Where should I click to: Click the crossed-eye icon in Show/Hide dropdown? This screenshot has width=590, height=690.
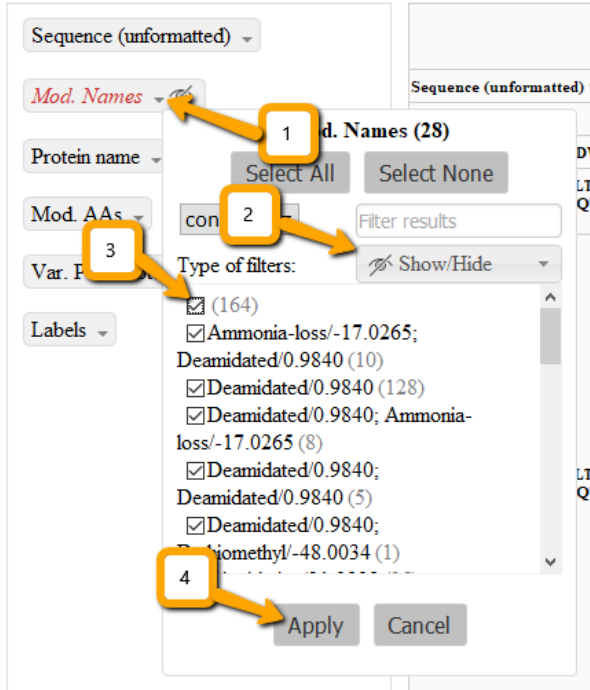(x=380, y=264)
